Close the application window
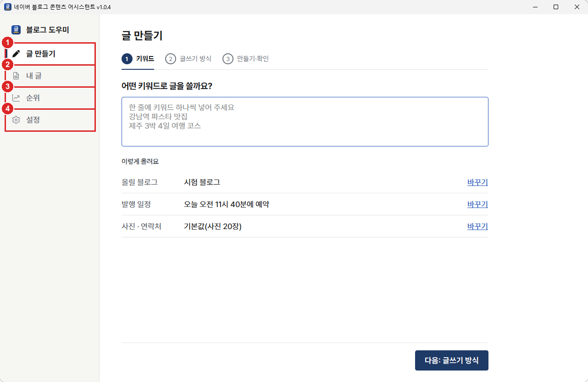 [x=577, y=7]
